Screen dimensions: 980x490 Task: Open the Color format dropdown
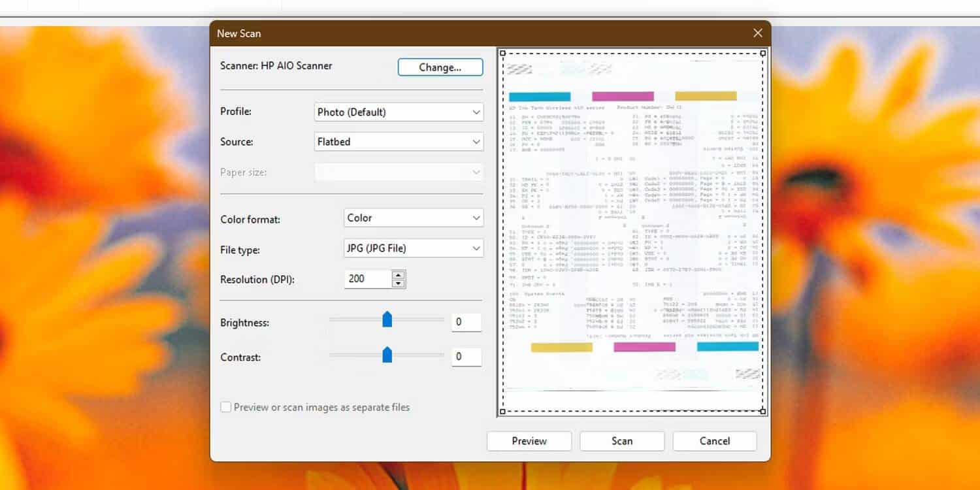click(x=413, y=218)
